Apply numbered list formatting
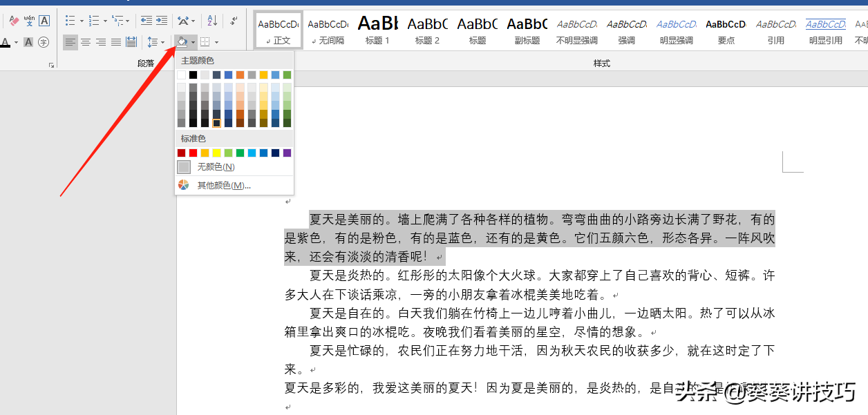The image size is (868, 415). click(93, 19)
